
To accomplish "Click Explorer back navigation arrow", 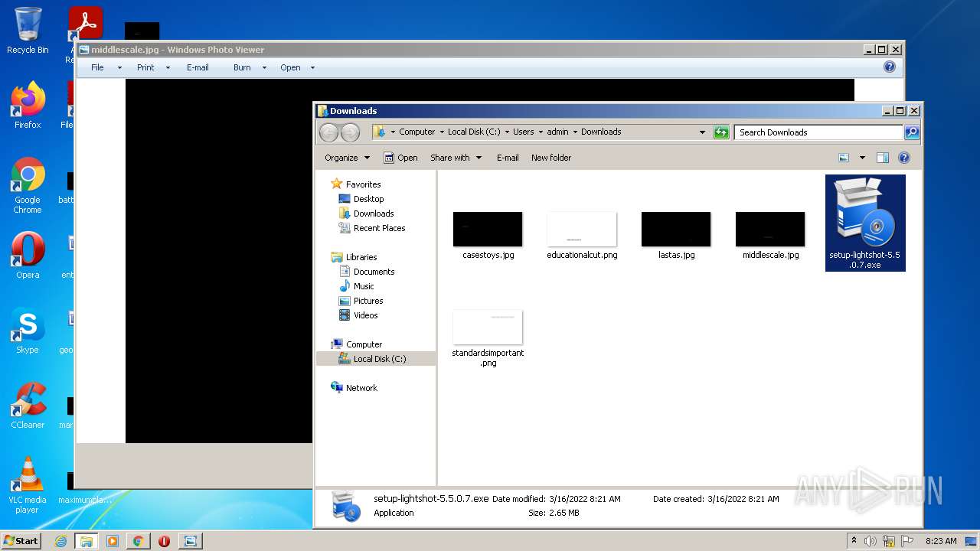I will point(328,132).
